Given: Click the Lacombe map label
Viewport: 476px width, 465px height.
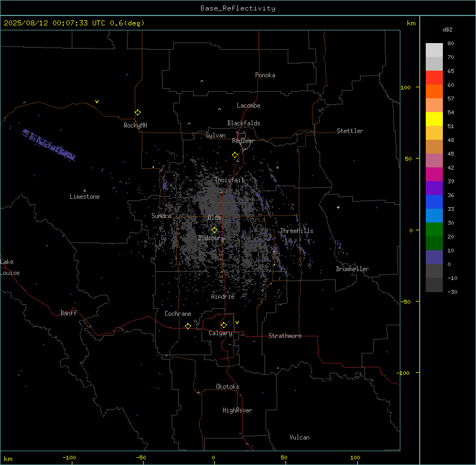Looking at the screenshot, I should click(x=248, y=105).
